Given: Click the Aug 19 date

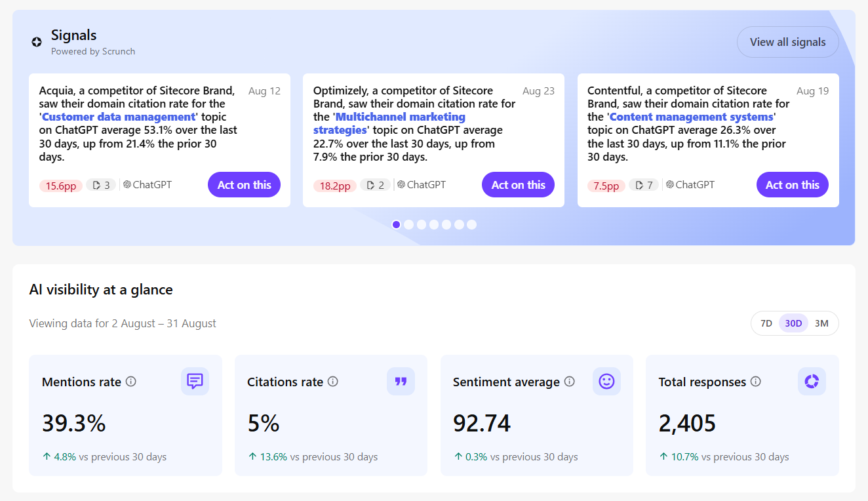Looking at the screenshot, I should (812, 91).
